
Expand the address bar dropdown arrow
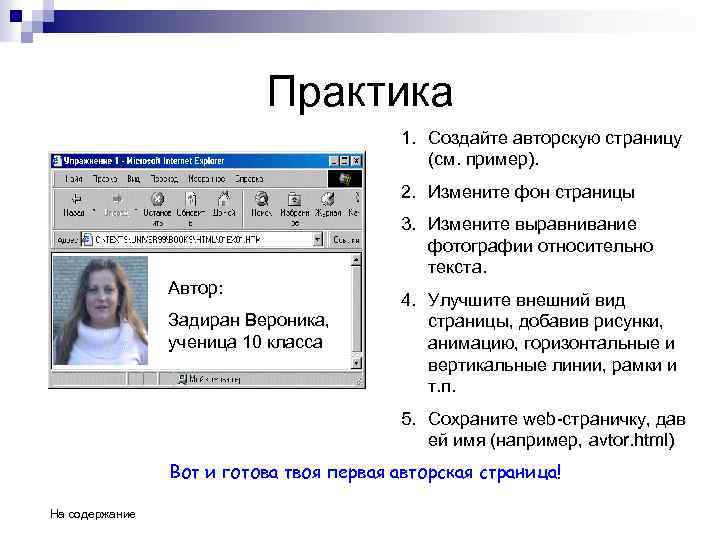pyautogui.click(x=318, y=239)
